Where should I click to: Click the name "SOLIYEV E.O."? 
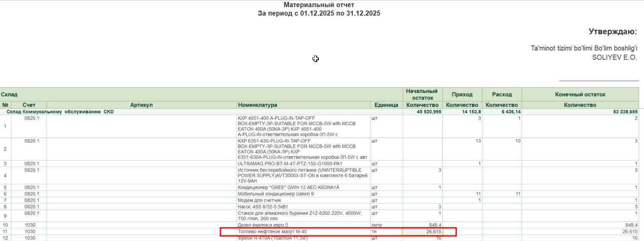(x=614, y=57)
